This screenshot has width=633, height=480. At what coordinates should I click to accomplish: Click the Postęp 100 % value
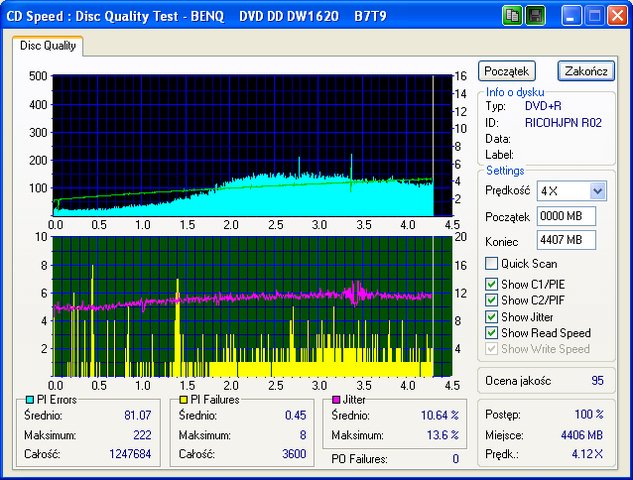click(589, 414)
